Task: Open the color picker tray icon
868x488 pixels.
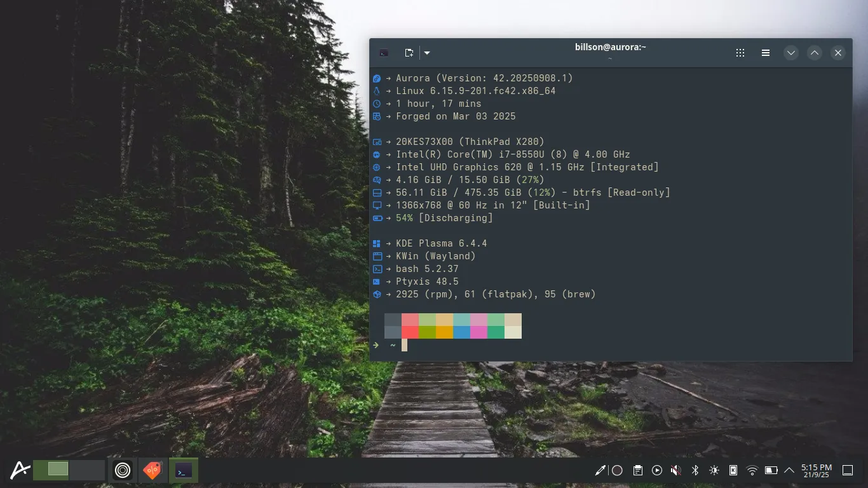Action: click(600, 470)
